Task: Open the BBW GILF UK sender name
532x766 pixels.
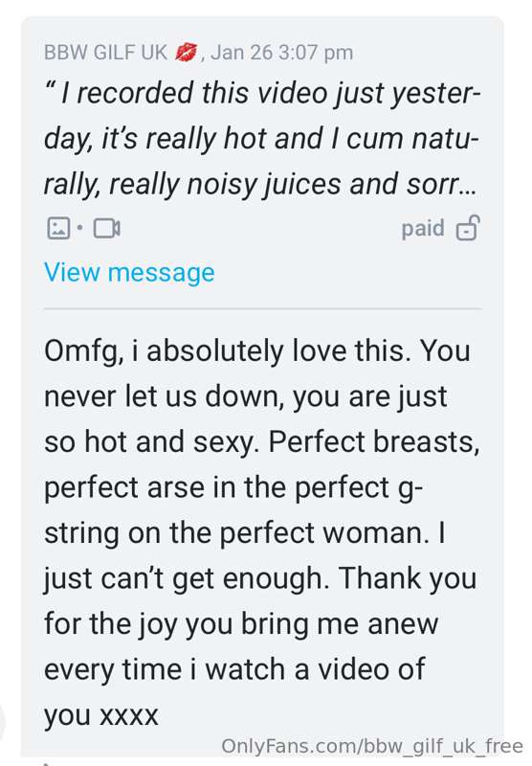Action: coord(105,53)
